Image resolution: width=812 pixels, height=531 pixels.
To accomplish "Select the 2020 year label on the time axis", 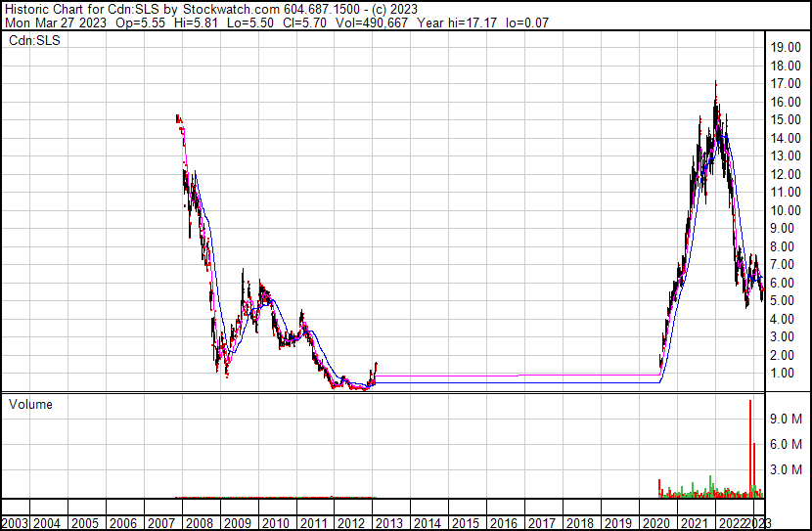I will click(655, 522).
